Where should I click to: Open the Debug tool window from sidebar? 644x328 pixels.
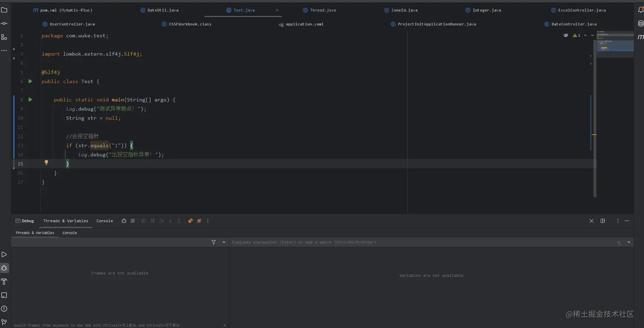coord(4,268)
